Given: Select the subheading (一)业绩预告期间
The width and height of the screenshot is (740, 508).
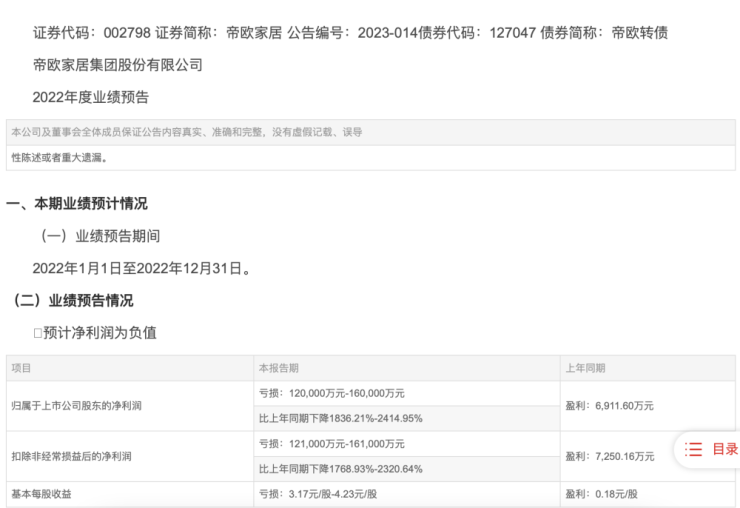Looking at the screenshot, I should click(100, 236).
